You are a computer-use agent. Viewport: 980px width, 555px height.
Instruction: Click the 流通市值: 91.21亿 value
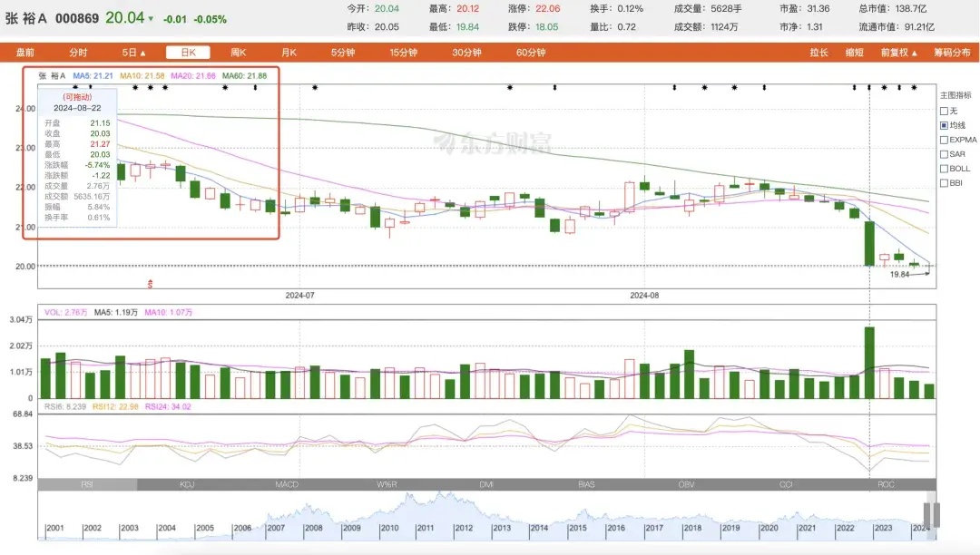coord(897,27)
